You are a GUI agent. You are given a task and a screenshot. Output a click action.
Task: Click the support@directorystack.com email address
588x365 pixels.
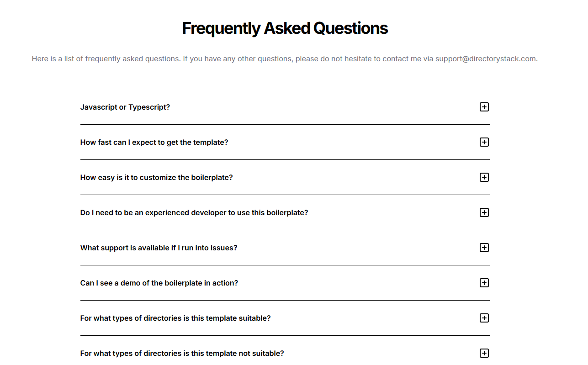point(486,59)
